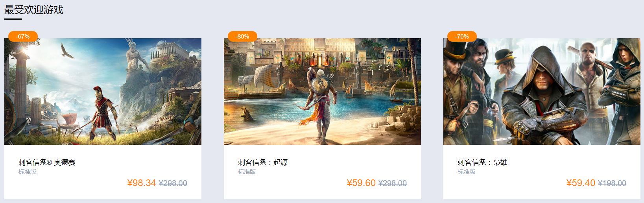Click the ¥298.00 original price on Origins
Screen dimensions: 644x203
[x=393, y=183]
